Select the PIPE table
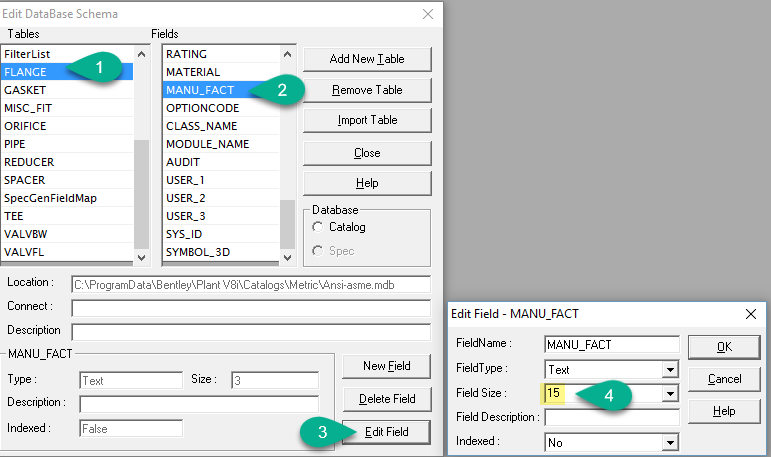Image resolution: width=771 pixels, height=457 pixels. 67,144
